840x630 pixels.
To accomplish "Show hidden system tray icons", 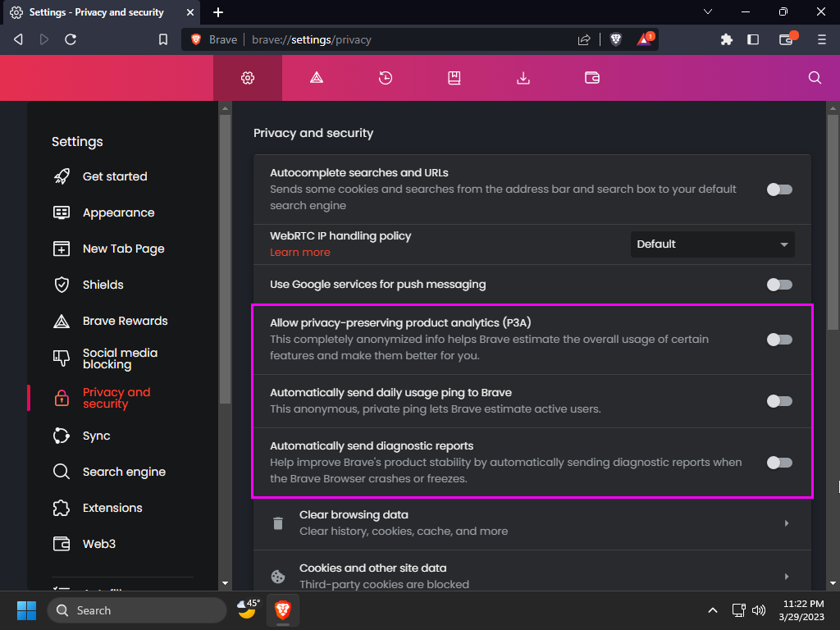I will 713,610.
